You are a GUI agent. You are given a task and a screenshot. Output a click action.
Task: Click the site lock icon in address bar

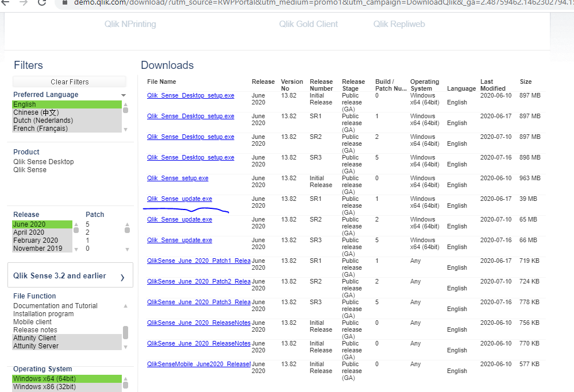pyautogui.click(x=65, y=2)
